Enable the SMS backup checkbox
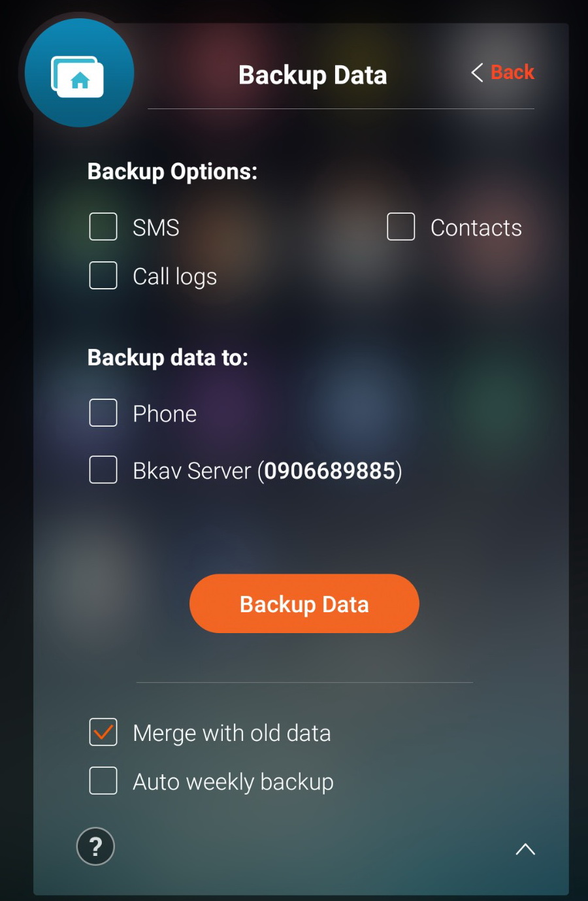 point(103,227)
